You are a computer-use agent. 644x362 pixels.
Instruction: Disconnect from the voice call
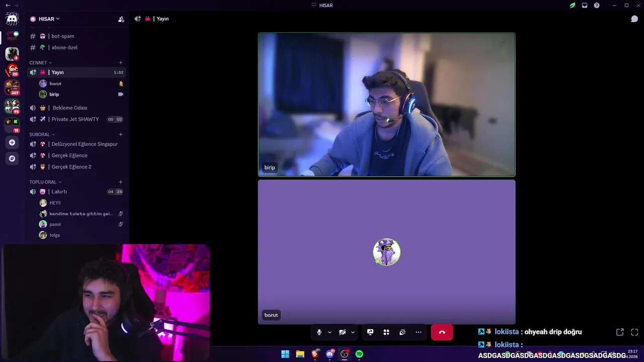(442, 332)
